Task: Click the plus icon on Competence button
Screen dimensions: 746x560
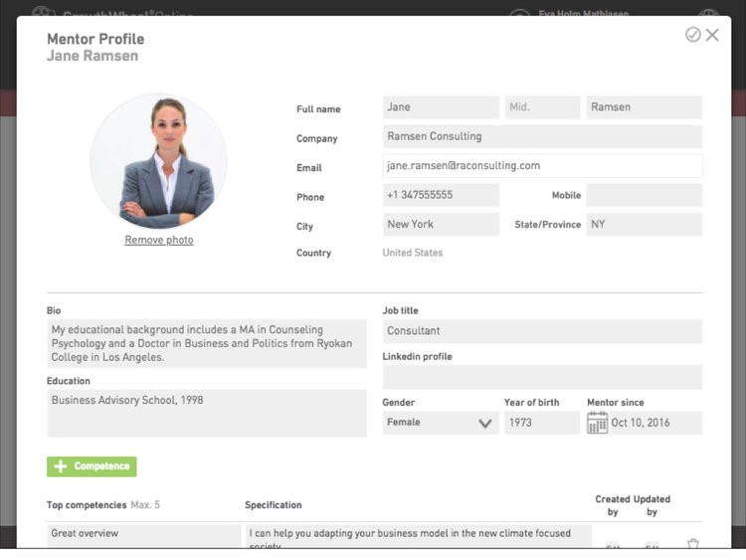Action: tap(61, 467)
